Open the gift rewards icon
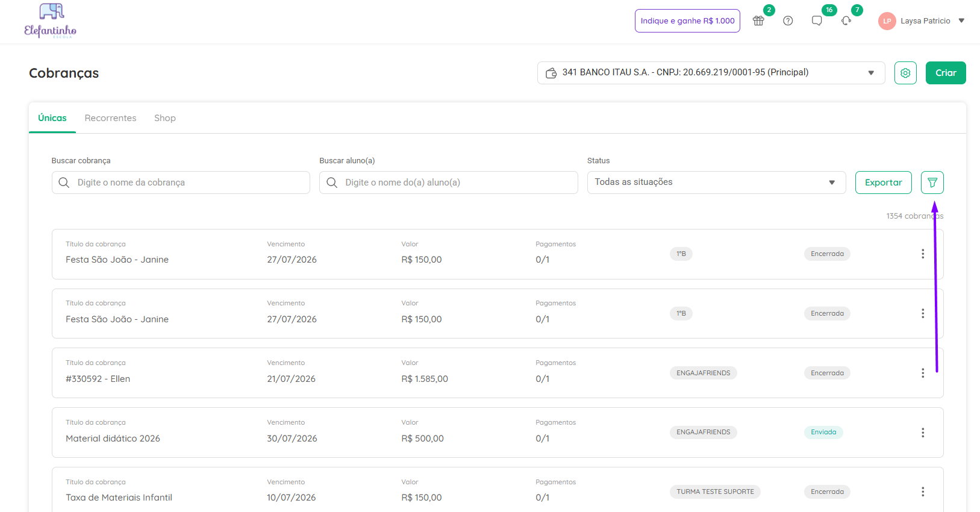The height and width of the screenshot is (512, 980). 758,20
